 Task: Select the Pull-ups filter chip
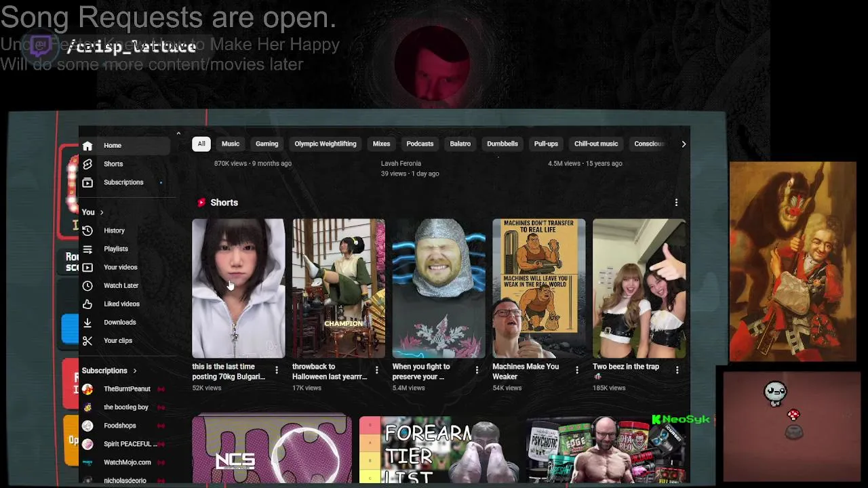click(546, 144)
